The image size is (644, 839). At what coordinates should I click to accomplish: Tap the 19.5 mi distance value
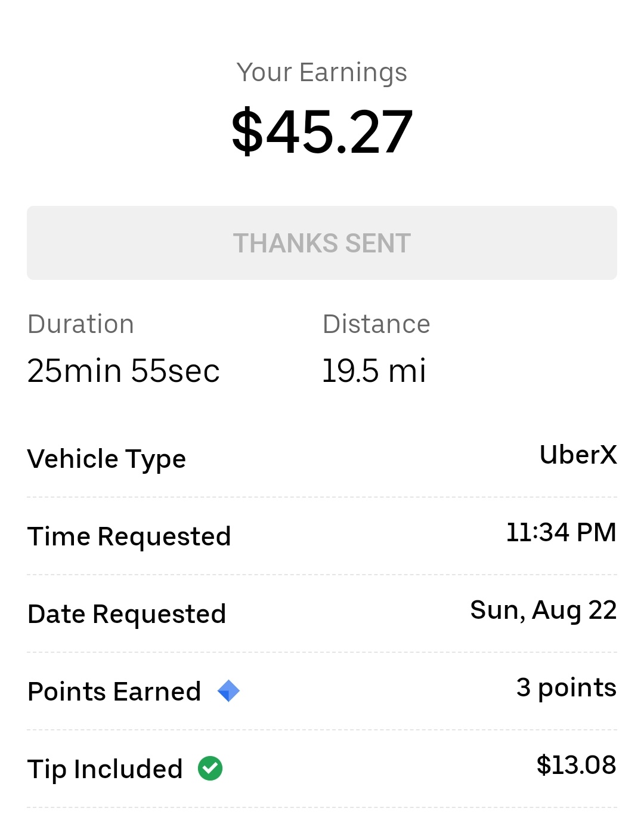(374, 371)
